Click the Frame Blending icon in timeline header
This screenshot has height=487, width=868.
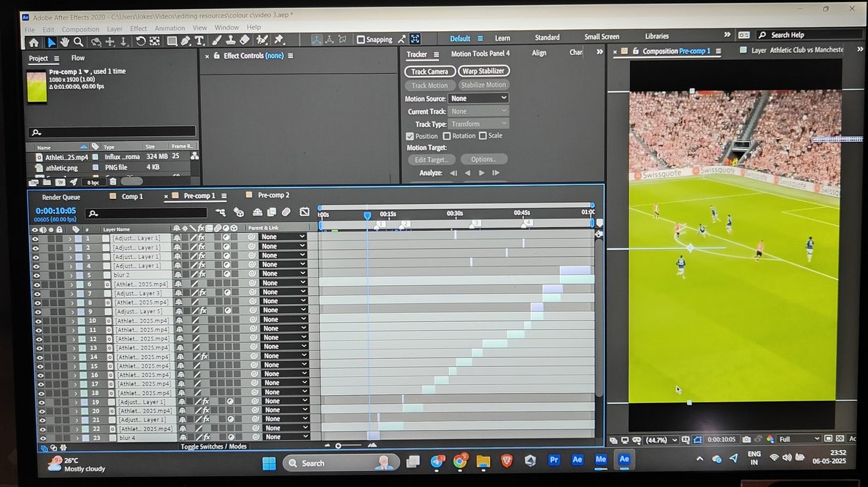pos(271,212)
